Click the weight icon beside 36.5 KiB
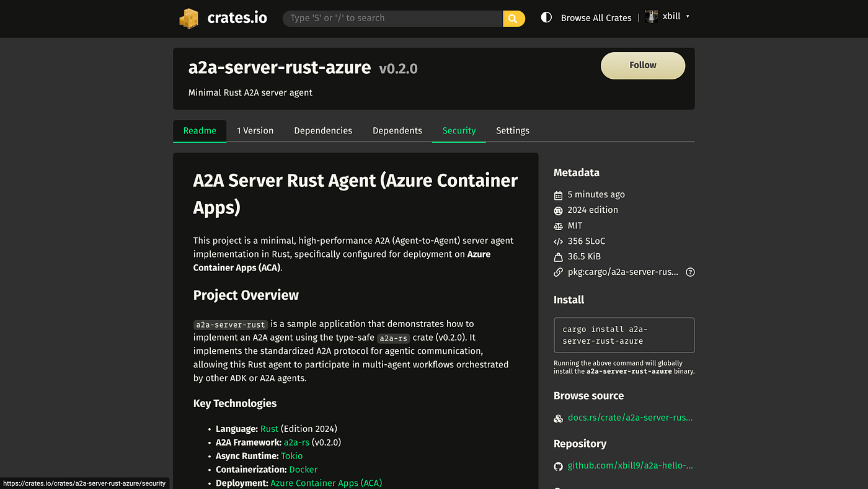The height and width of the screenshot is (489, 868). tap(558, 257)
